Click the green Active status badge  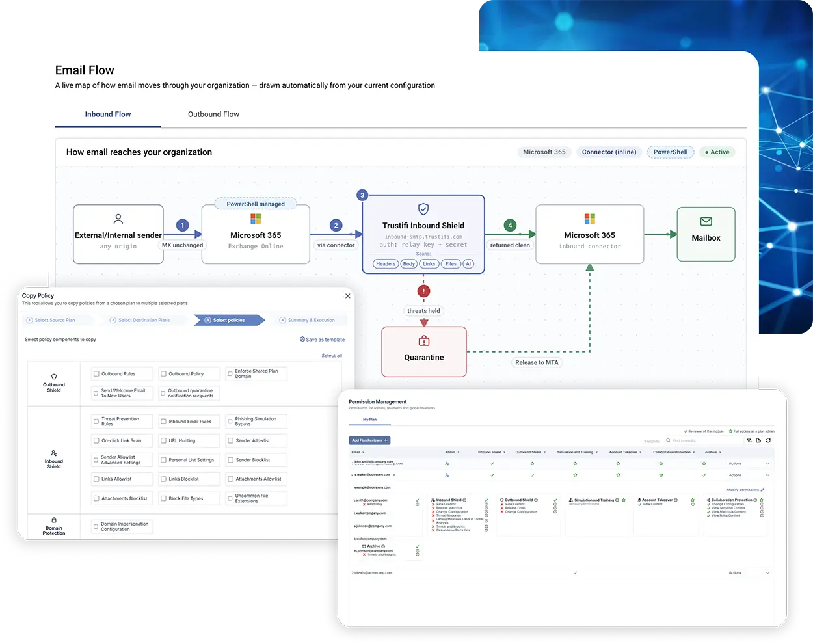coord(717,152)
